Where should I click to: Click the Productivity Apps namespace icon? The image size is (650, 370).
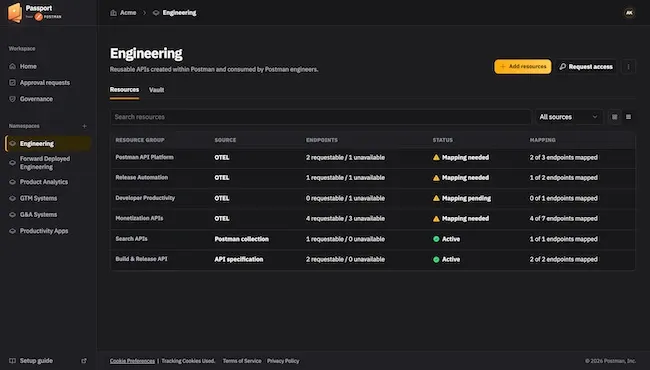[x=12, y=231]
